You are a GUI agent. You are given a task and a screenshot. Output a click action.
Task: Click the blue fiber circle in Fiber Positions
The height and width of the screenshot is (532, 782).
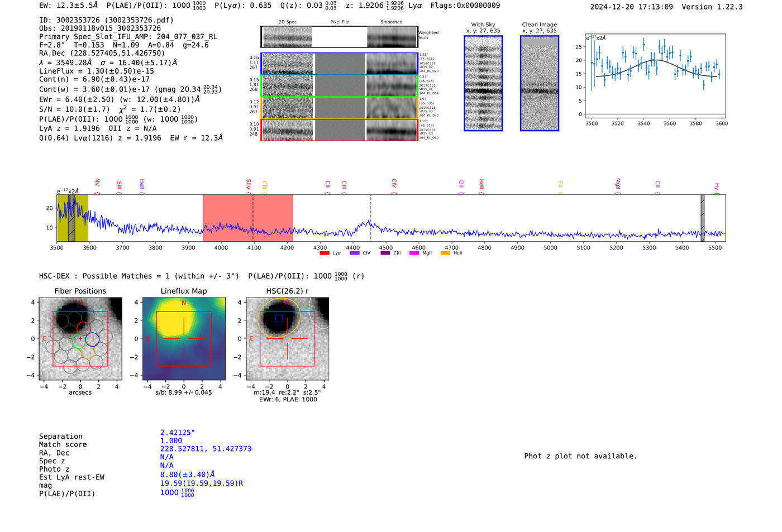point(92,339)
